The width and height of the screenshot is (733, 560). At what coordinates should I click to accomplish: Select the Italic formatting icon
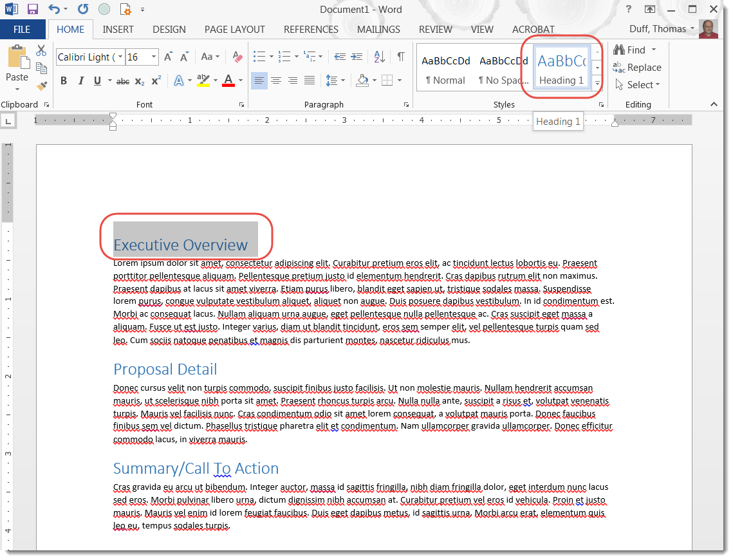(x=80, y=80)
